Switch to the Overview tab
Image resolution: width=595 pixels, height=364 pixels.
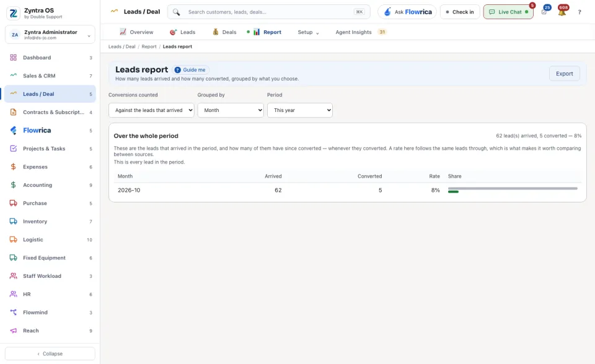[x=136, y=32]
